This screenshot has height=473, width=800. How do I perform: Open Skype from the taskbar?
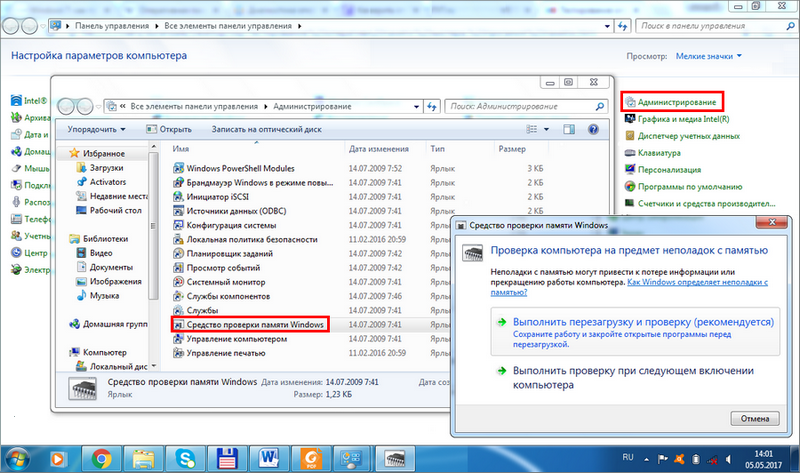[x=186, y=459]
